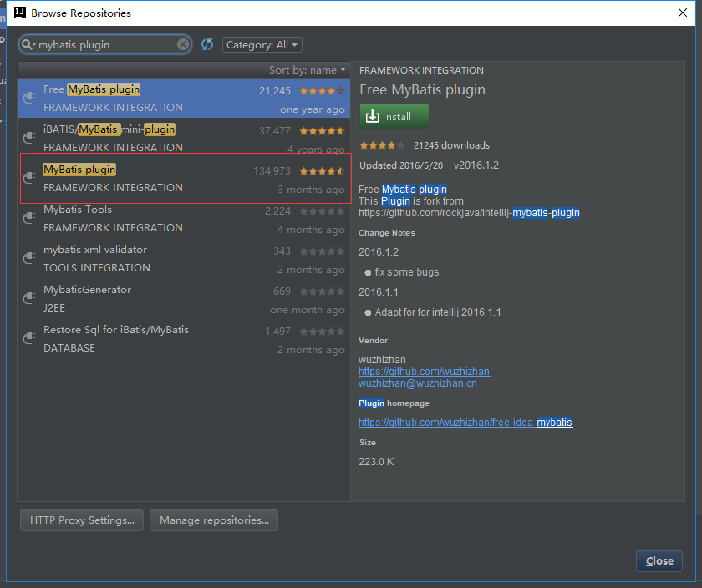Click wuzhizhan@wuzhizhan.cn email link

click(418, 383)
